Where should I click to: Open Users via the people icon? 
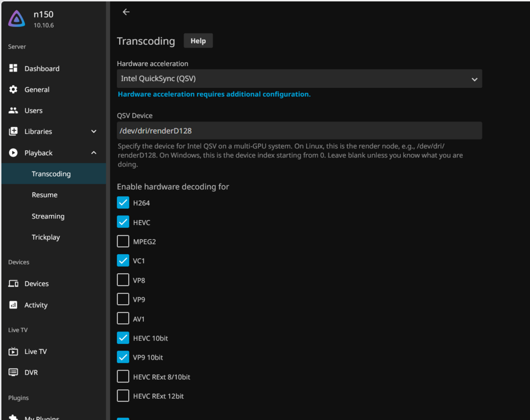click(x=13, y=110)
